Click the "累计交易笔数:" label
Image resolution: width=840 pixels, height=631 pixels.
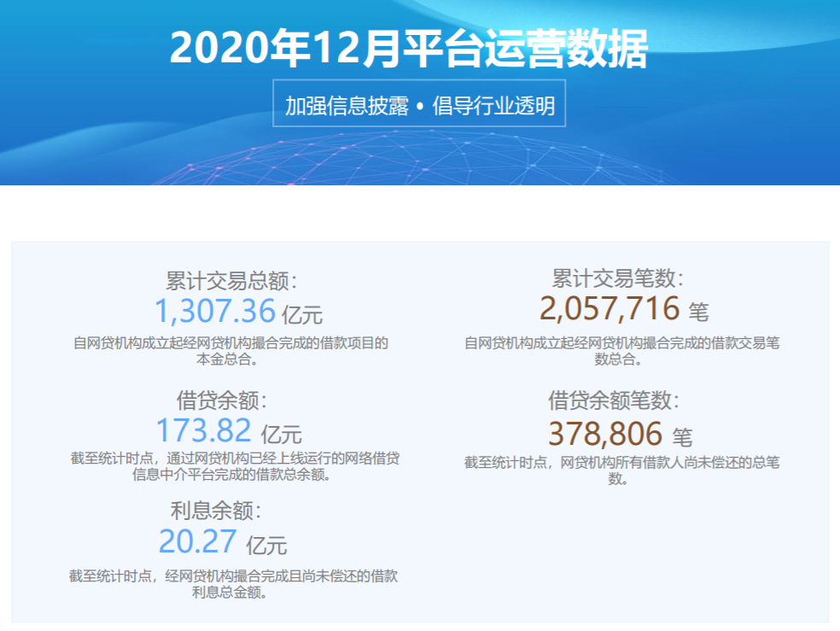click(x=618, y=278)
